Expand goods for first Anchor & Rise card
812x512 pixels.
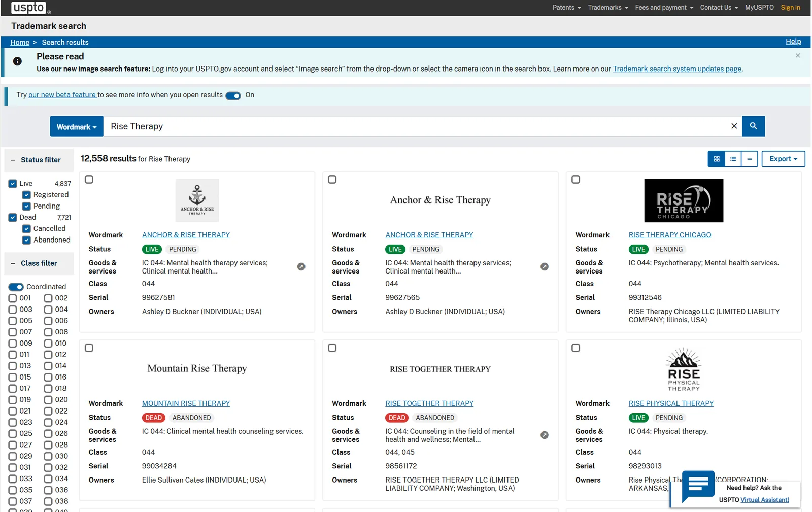tap(301, 266)
